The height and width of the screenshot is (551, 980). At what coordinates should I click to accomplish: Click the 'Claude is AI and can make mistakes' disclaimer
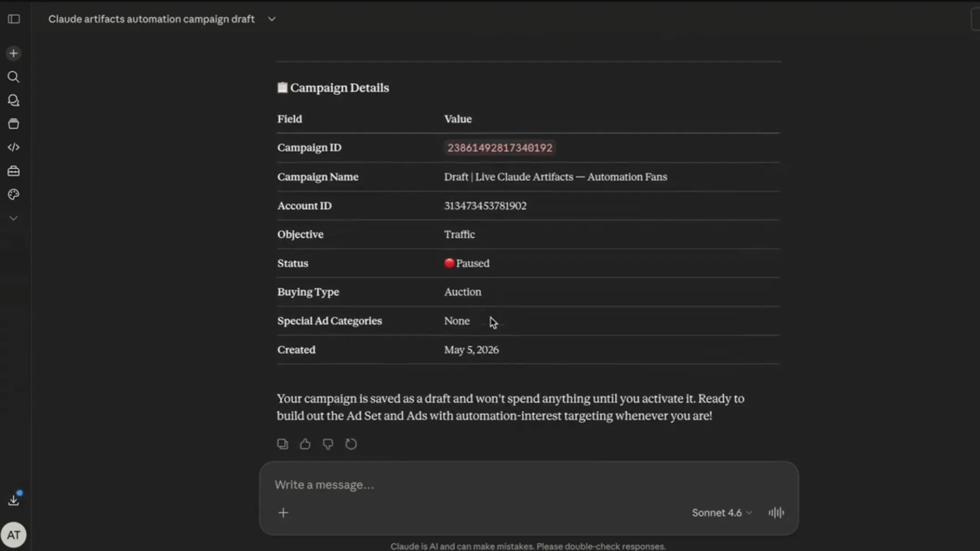click(528, 546)
